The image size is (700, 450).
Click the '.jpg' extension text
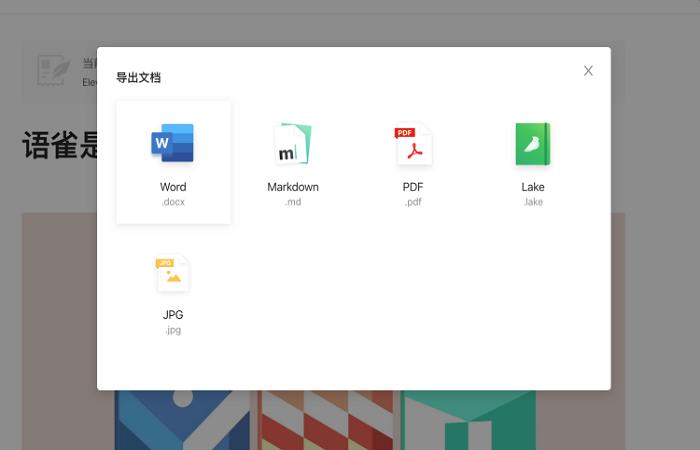click(x=173, y=330)
